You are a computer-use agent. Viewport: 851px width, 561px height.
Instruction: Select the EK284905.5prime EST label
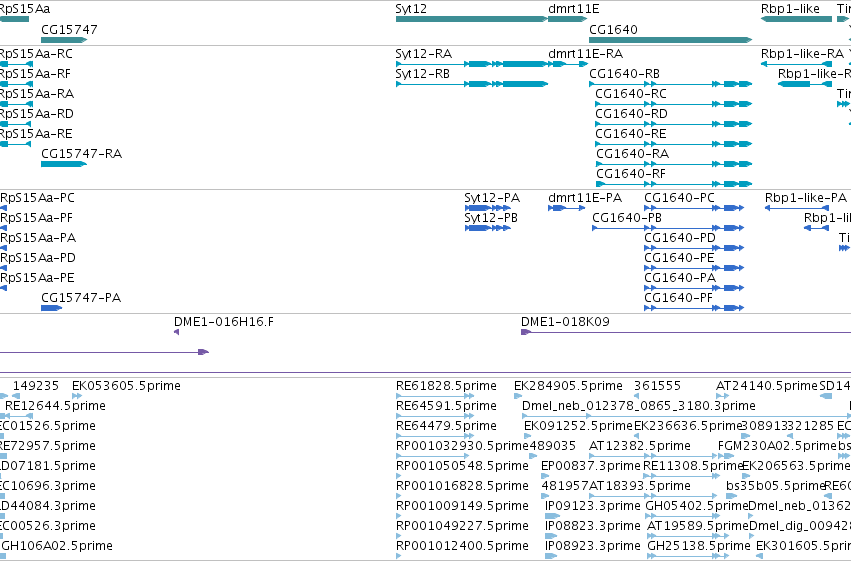coord(568,386)
